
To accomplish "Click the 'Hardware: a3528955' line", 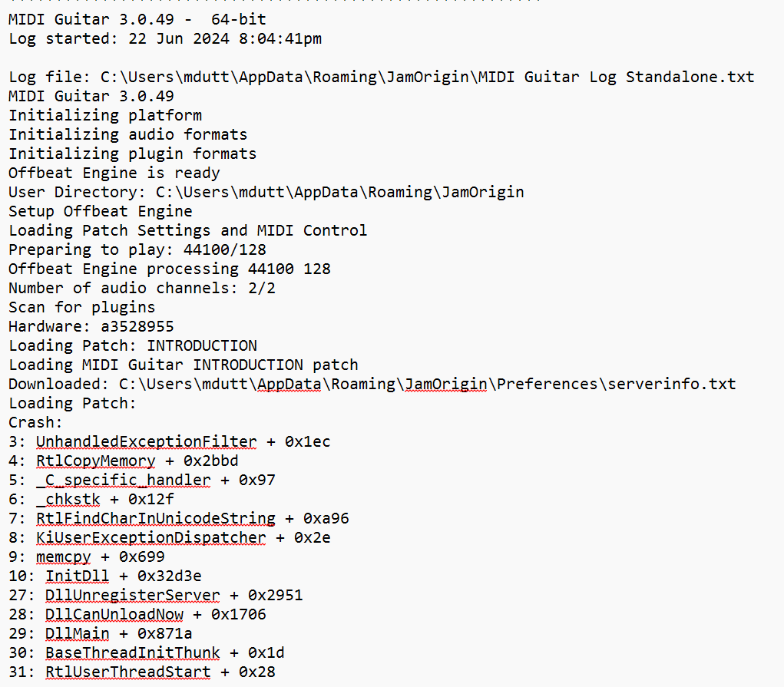I will tap(91, 326).
